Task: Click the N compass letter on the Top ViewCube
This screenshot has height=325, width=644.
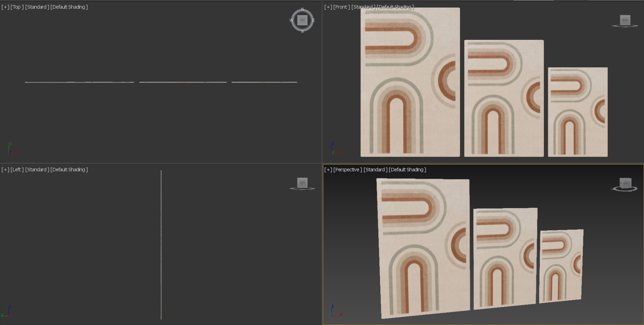Action: [x=302, y=9]
